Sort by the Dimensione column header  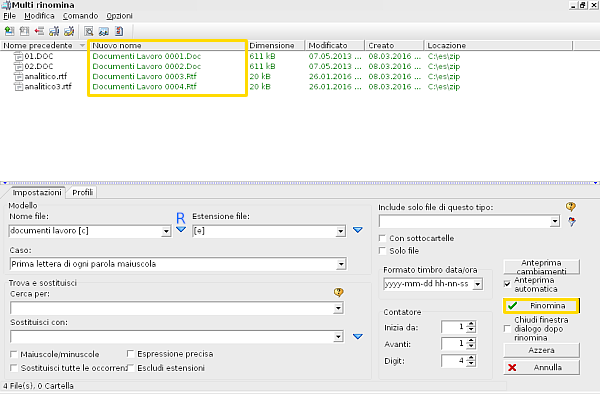[276, 46]
